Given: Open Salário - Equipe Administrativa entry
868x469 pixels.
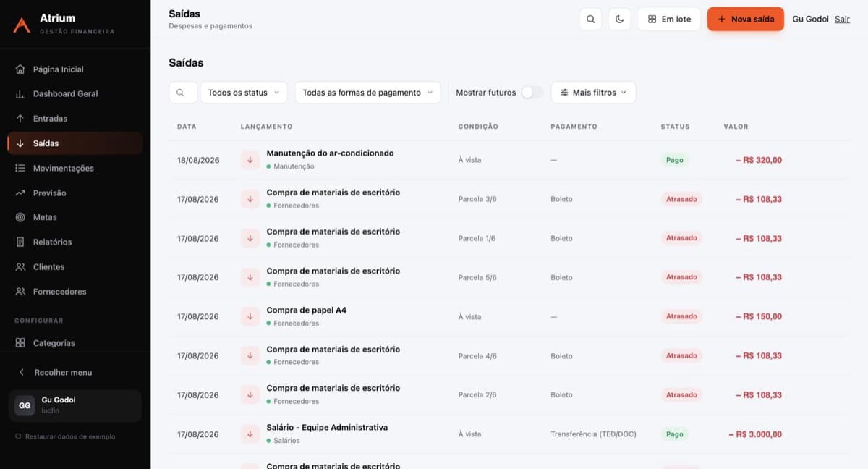Looking at the screenshot, I should point(327,428).
